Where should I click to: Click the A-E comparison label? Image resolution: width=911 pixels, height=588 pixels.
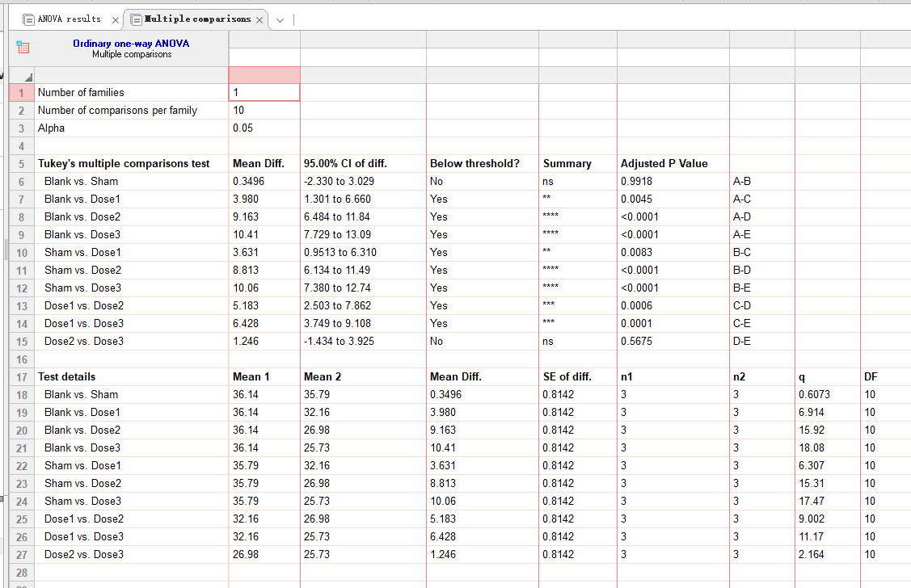[742, 234]
